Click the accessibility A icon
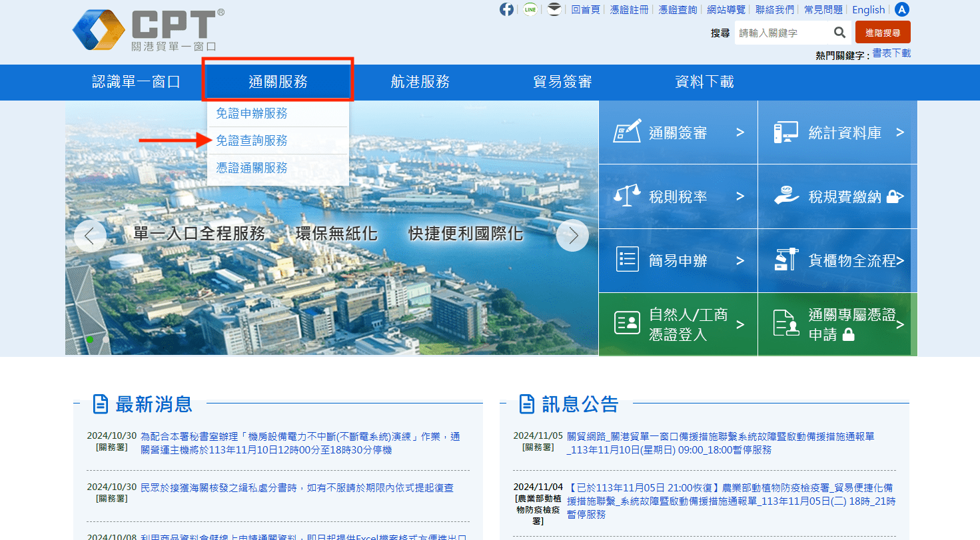 902,9
